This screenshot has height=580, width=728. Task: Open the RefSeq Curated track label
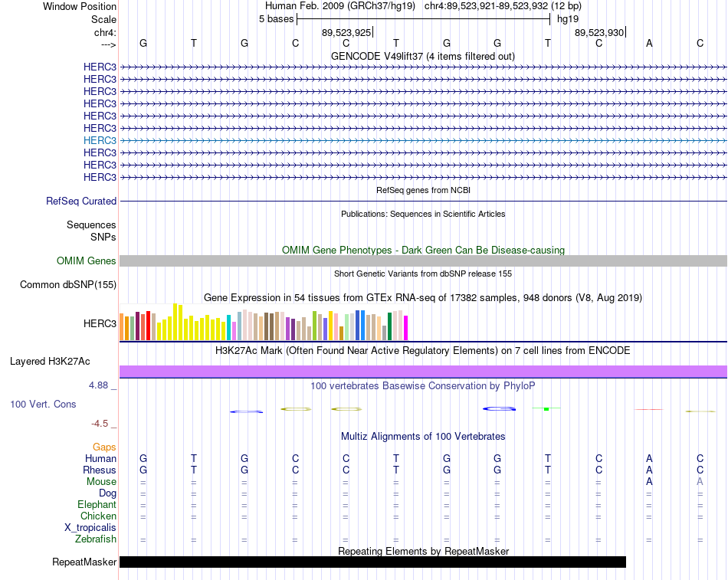pos(81,201)
